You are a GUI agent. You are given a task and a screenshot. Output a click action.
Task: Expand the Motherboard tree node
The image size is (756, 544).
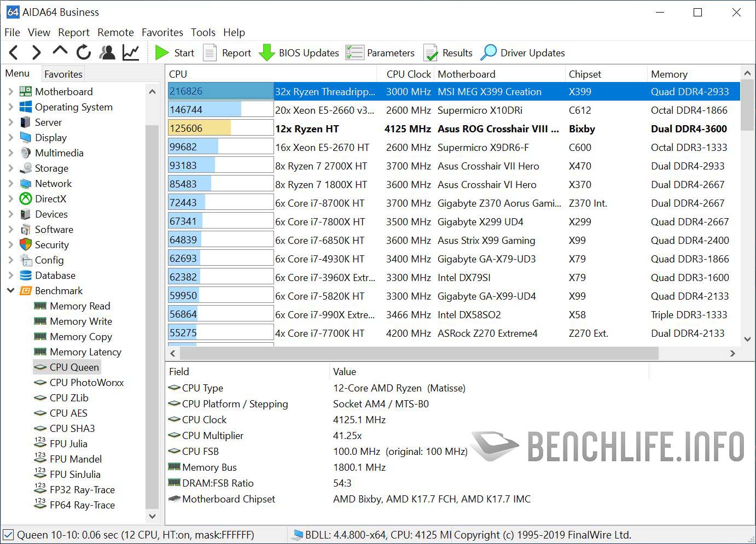pyautogui.click(x=10, y=91)
